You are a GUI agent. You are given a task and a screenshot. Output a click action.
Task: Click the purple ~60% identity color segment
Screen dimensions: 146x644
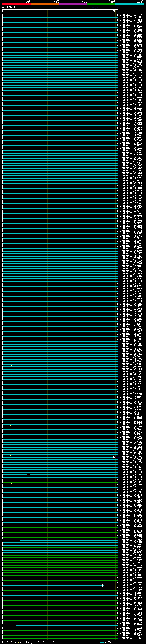point(73,4)
